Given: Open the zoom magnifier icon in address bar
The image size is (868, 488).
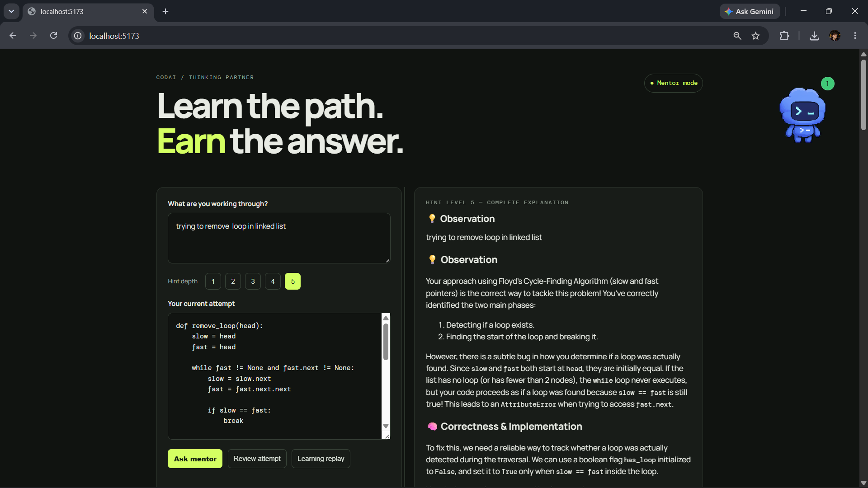Looking at the screenshot, I should click(737, 36).
